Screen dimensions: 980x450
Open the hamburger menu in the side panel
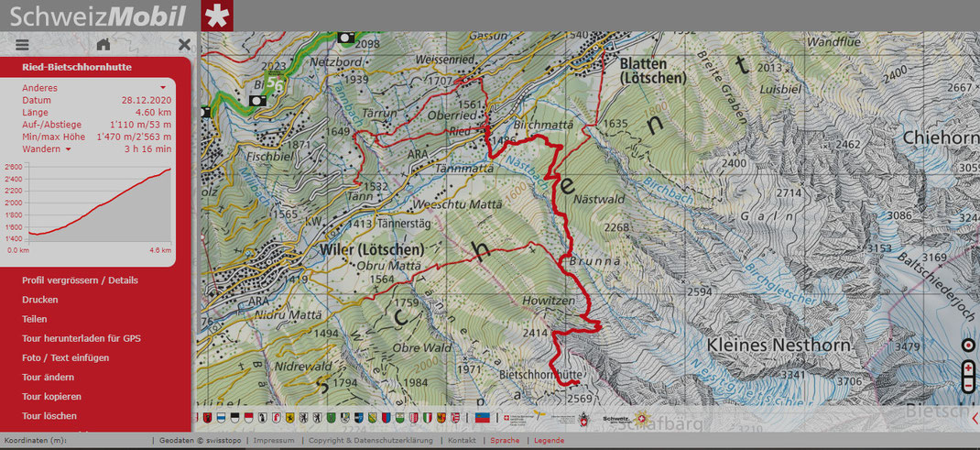tap(23, 45)
